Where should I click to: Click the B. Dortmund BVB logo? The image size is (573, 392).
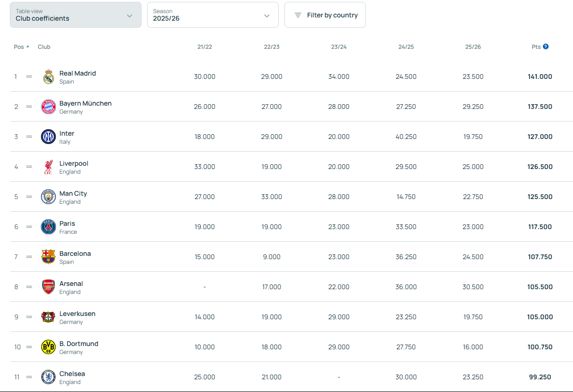48,347
